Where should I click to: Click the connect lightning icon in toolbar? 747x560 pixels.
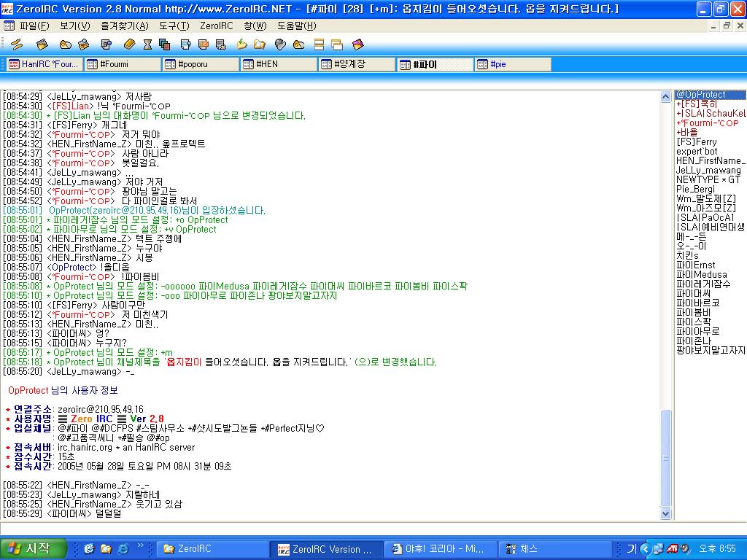16,44
